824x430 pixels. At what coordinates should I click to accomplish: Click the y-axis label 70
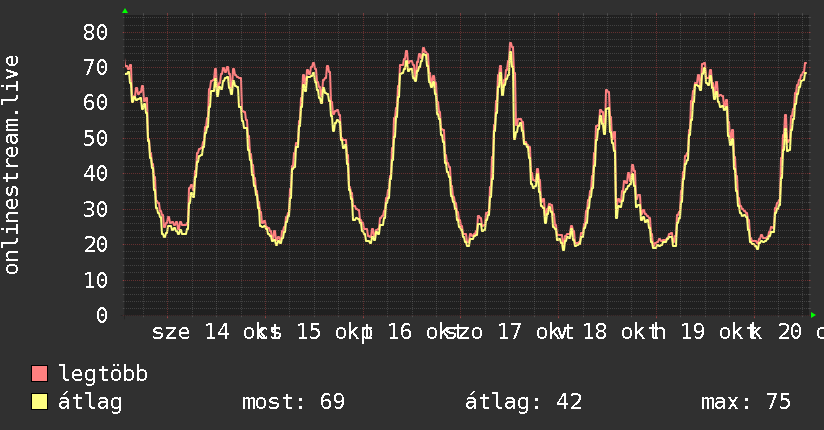95,67
